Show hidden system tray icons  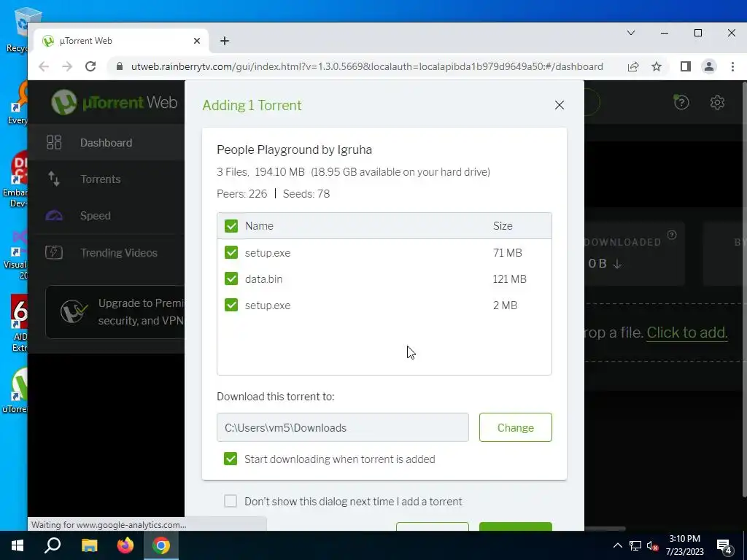click(x=617, y=545)
